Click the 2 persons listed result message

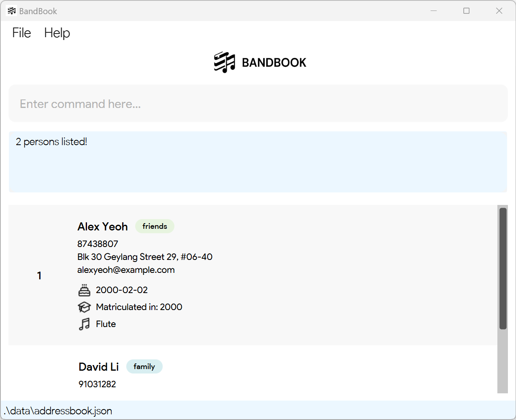[x=51, y=142]
